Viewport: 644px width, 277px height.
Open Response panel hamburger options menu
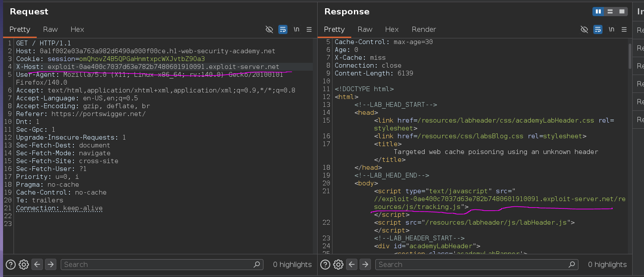tap(623, 29)
